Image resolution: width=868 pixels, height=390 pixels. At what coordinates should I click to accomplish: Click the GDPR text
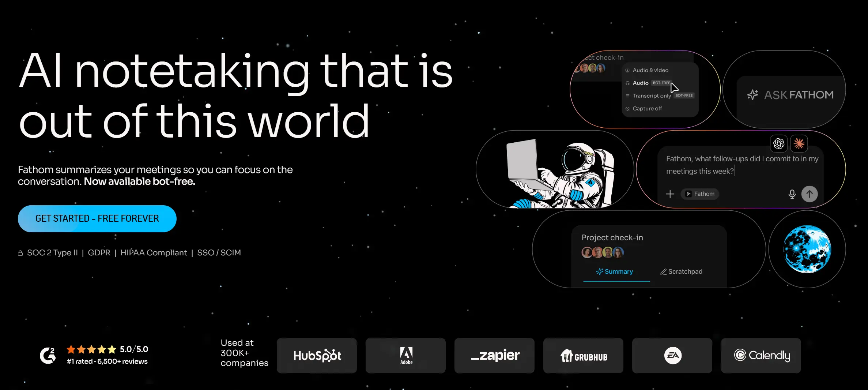point(99,253)
